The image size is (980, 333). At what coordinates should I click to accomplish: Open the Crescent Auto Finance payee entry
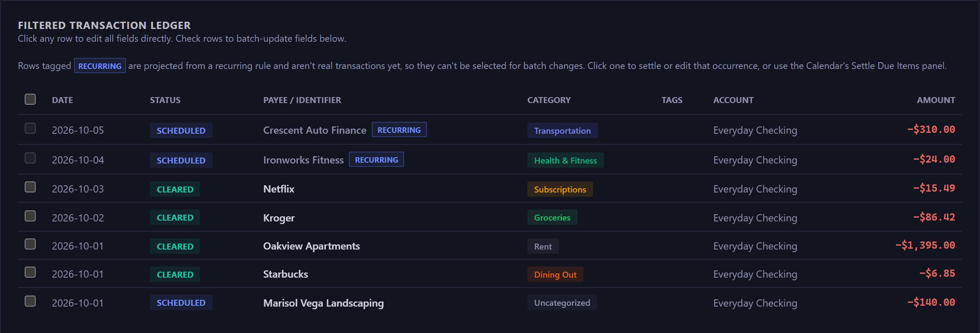314,130
